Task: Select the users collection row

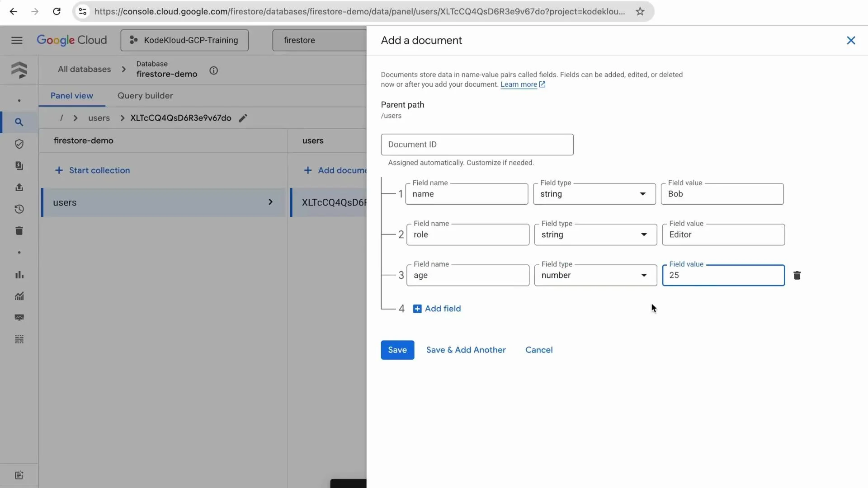Action: pos(163,202)
